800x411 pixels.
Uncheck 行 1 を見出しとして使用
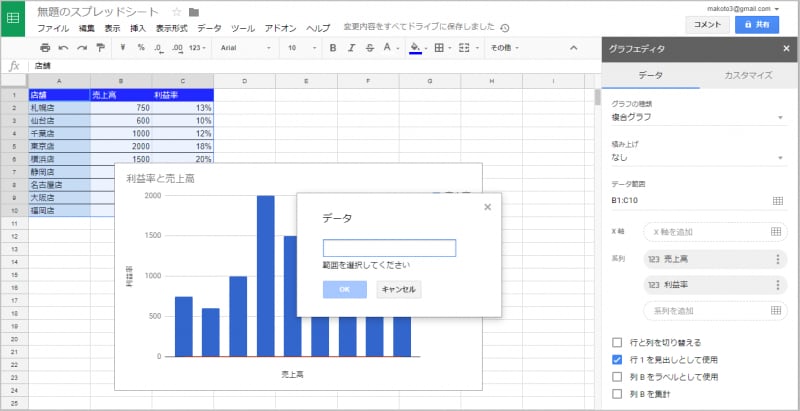pos(617,359)
